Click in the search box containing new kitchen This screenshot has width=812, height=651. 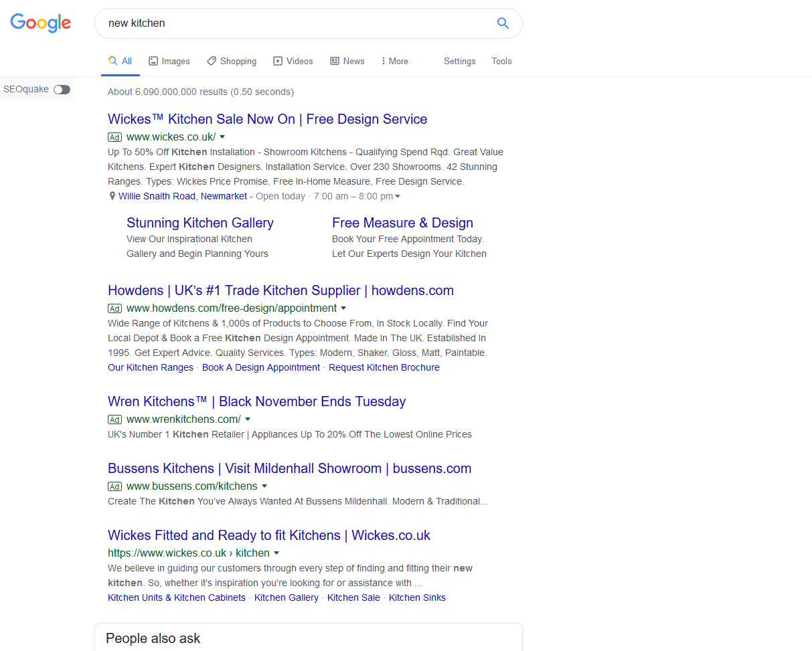coord(295,23)
